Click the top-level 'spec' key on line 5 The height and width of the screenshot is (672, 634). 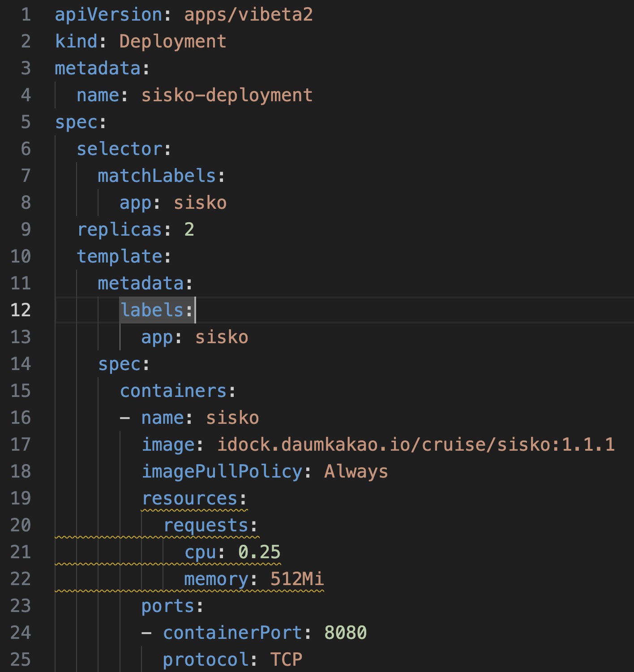point(76,122)
